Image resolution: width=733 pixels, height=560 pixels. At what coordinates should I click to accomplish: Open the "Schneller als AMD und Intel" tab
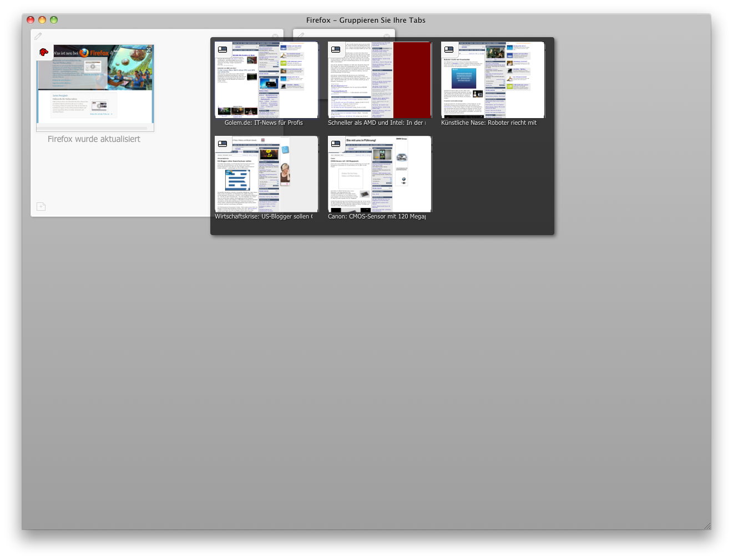click(x=379, y=79)
